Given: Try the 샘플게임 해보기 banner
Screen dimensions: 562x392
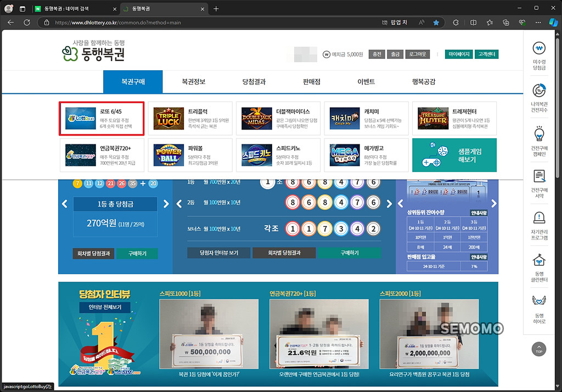Looking at the screenshot, I should point(454,155).
